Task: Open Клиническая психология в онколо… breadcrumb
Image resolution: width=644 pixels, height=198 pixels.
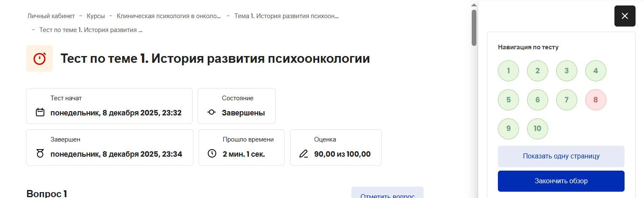Action: 168,16
